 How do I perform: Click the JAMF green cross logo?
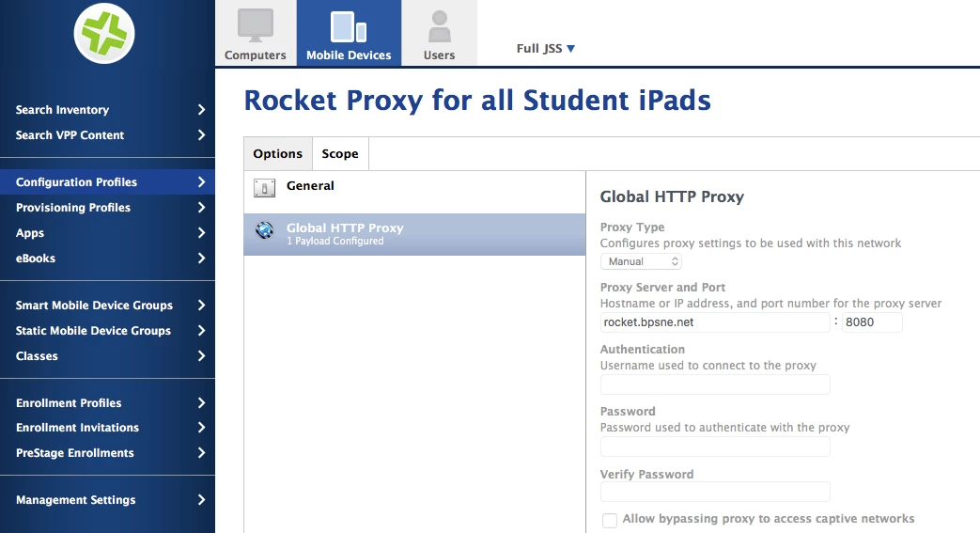tap(103, 33)
